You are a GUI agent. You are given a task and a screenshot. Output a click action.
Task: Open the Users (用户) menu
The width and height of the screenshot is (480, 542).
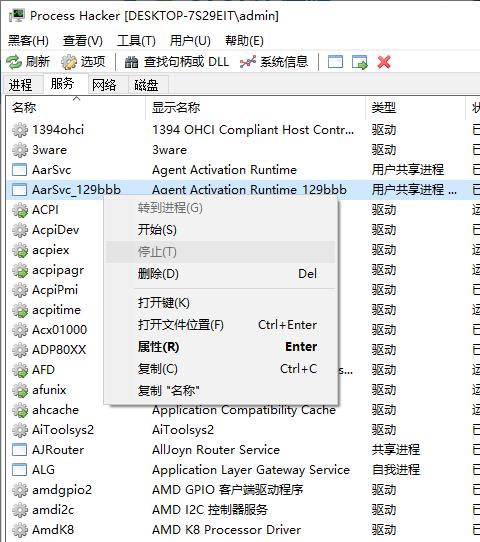tap(190, 41)
